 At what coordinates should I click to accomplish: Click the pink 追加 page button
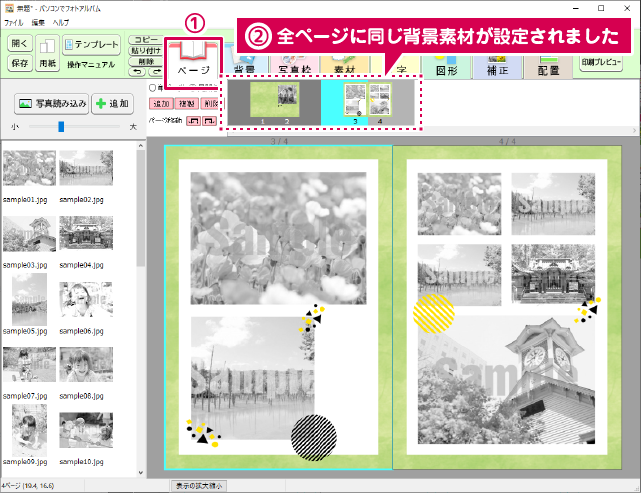tap(161, 104)
